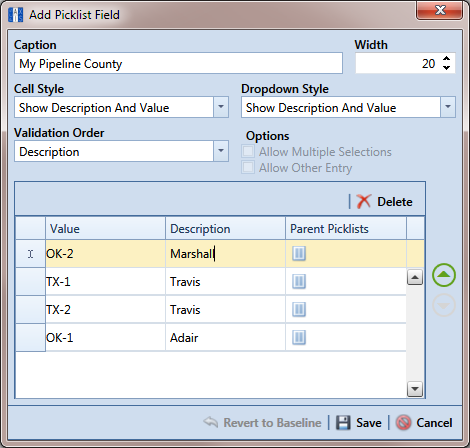This screenshot has height=448, width=470.
Task: Click the greyed move-down arrow button
Action: coord(444,305)
